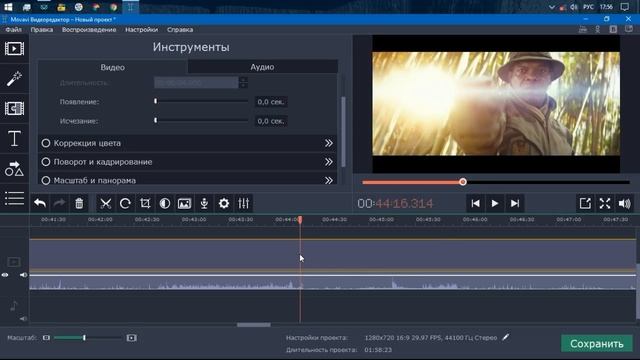Image resolution: width=640 pixels, height=360 pixels.
Task: Switch to the Видео tab
Action: pyautogui.click(x=113, y=67)
